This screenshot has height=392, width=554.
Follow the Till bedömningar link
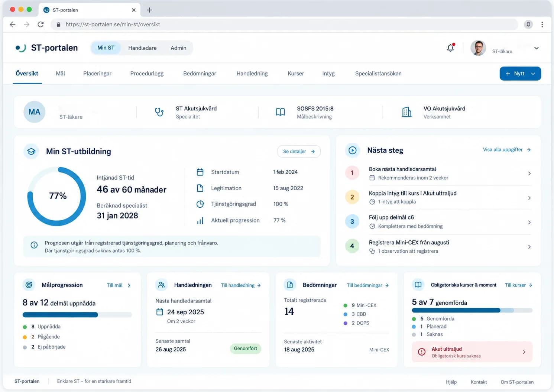point(368,285)
